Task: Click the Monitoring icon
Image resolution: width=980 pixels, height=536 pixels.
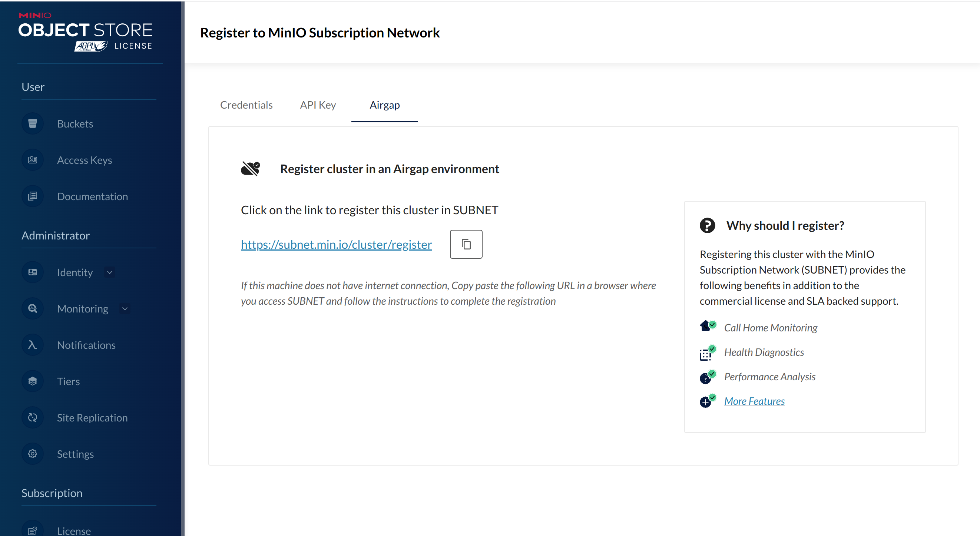Action: (x=32, y=308)
